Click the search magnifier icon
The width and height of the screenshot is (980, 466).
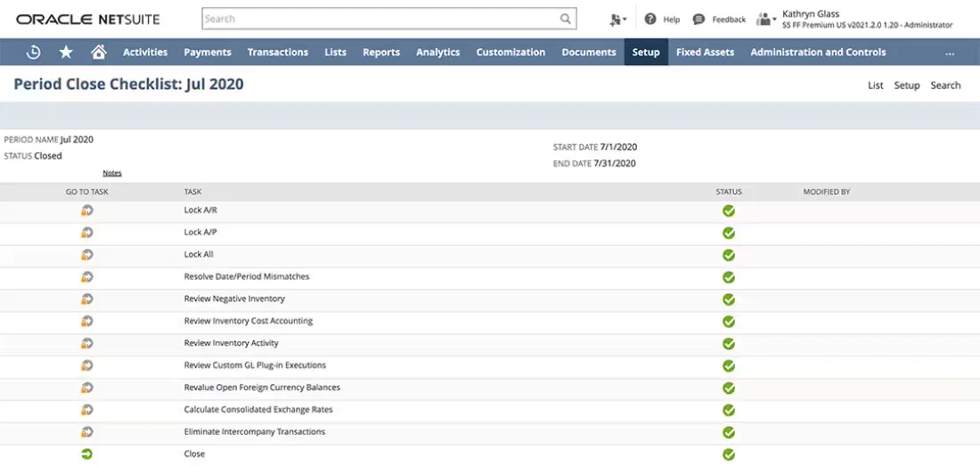(565, 19)
